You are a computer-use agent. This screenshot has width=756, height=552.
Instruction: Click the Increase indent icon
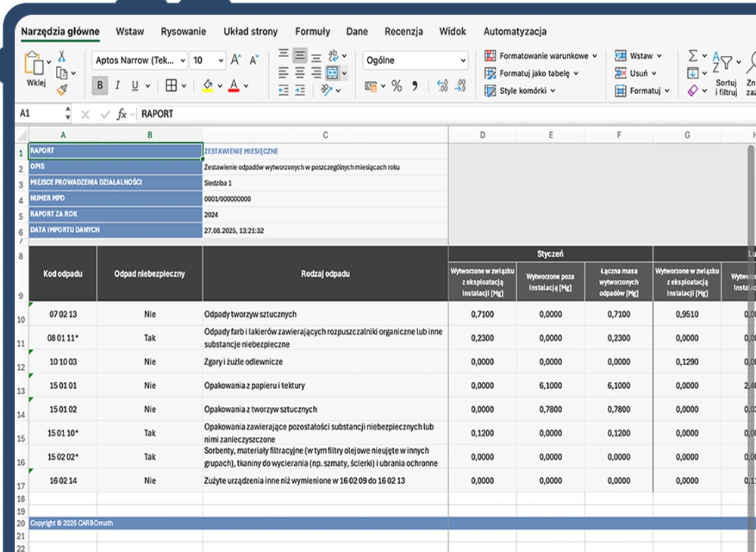(x=299, y=90)
